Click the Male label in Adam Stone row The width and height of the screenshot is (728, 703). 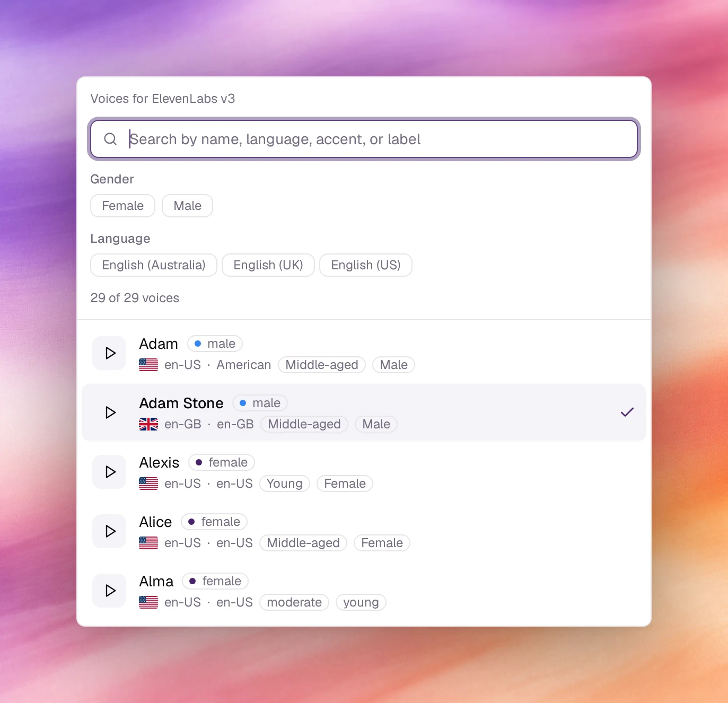pos(376,424)
